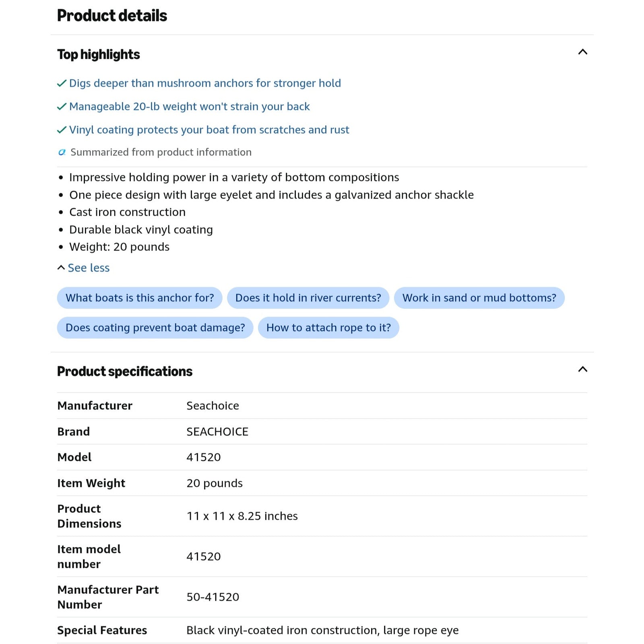Click the Top highlights heading

[x=99, y=54]
